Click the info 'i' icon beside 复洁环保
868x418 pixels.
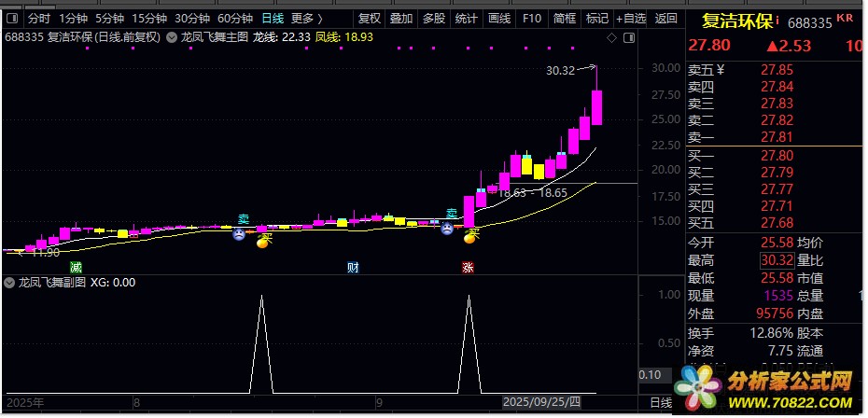coord(777,21)
